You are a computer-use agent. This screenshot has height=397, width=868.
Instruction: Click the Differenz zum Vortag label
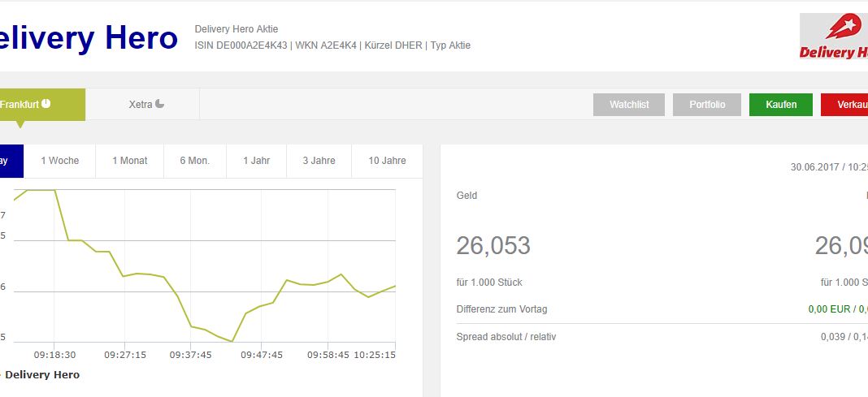[x=501, y=309]
